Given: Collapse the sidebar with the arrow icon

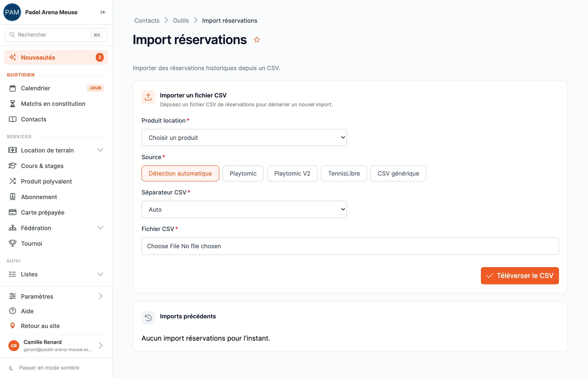Looking at the screenshot, I should 103,12.
